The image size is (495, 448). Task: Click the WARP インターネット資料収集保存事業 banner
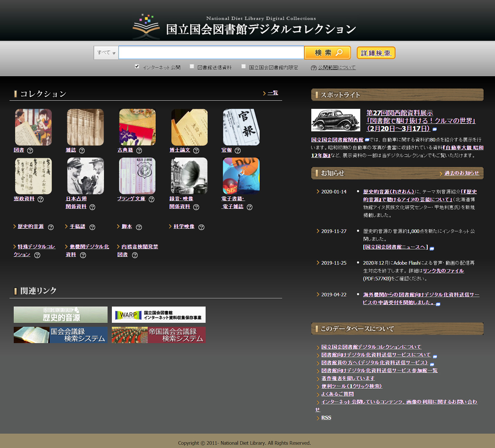(x=159, y=315)
